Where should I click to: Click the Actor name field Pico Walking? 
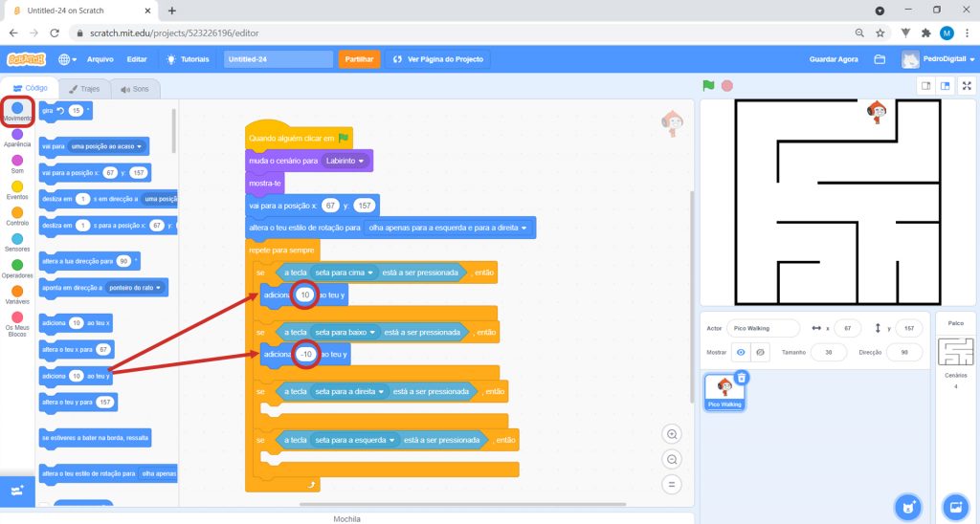[763, 328]
